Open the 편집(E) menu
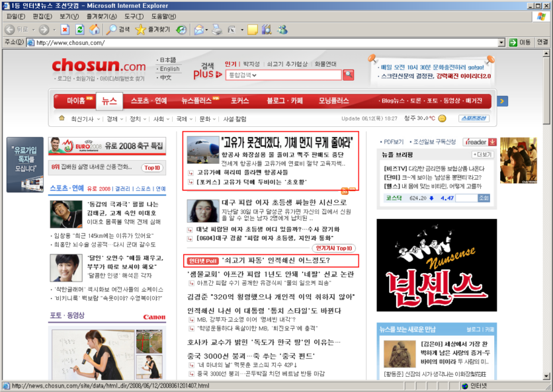Image resolution: width=553 pixels, height=392 pixels. 42,17
